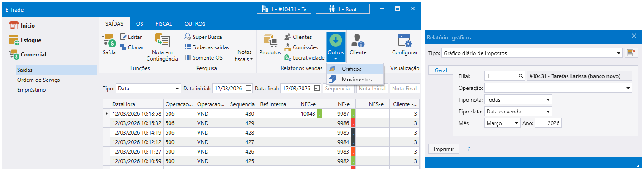
Task: Click the help question mark link
Action: tap(469, 149)
